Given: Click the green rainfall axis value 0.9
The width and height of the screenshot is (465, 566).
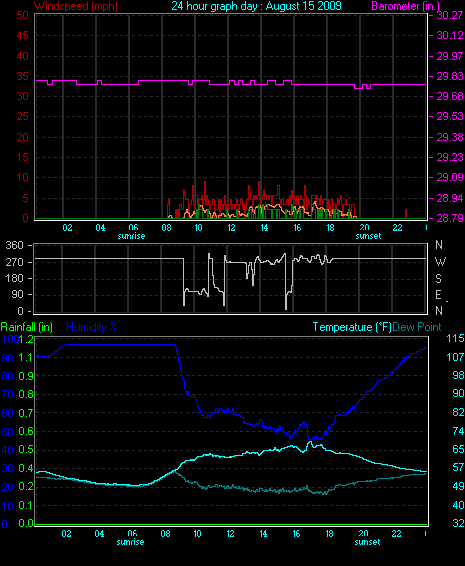Looking at the screenshot, I should point(26,376).
